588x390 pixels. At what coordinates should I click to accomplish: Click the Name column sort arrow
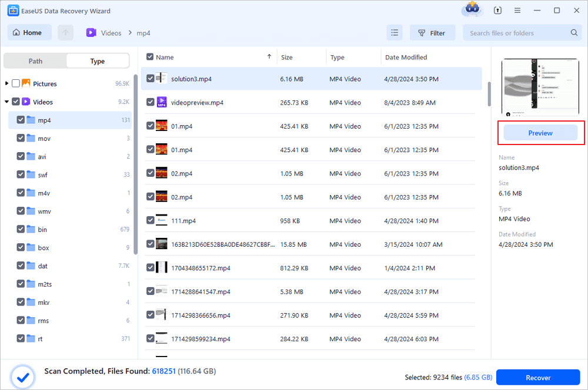tap(269, 56)
